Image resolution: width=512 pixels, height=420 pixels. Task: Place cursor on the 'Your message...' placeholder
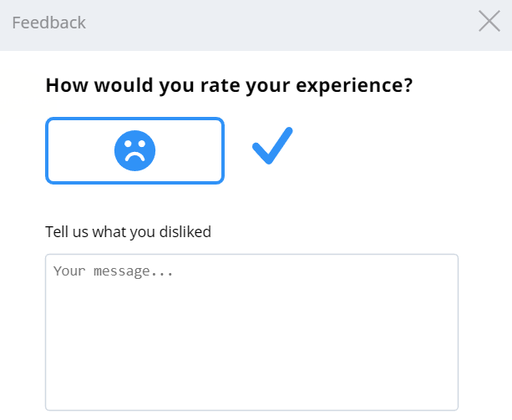[113, 271]
